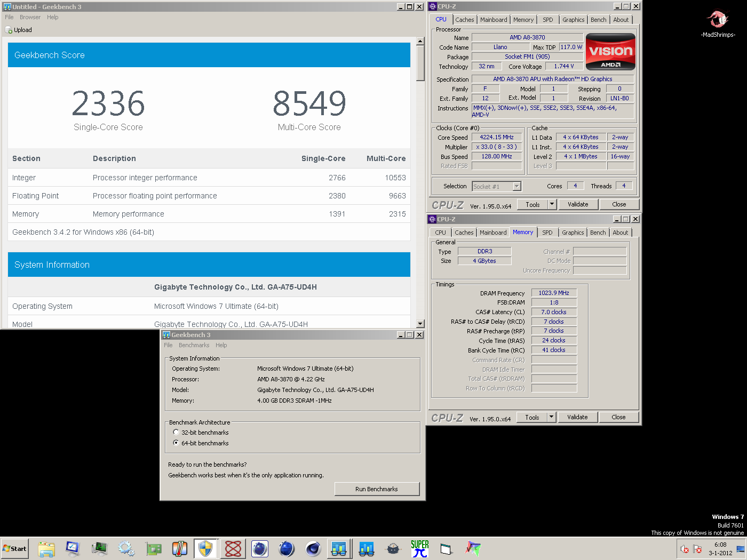Click Geekbench results scrollbar up arrow
Image resolution: width=747 pixels, height=560 pixels.
(420, 41)
